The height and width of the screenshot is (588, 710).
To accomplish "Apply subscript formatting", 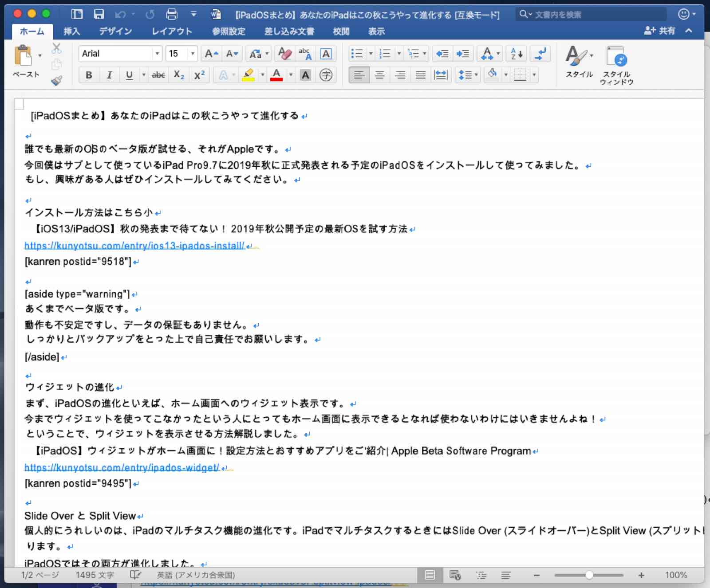I will coord(179,75).
